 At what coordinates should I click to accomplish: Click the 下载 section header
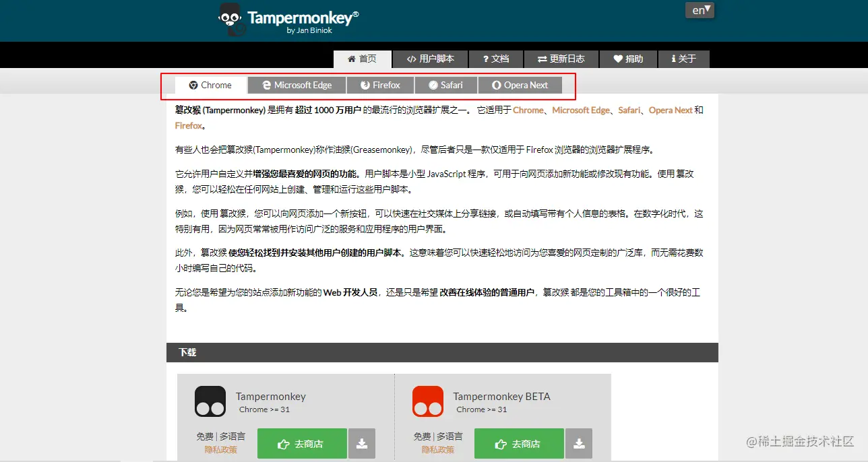tap(442, 352)
